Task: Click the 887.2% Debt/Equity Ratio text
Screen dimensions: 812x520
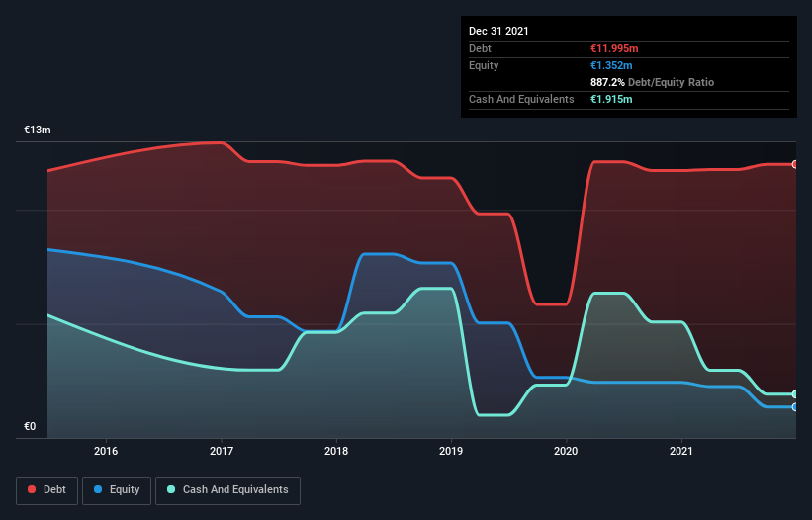Action: [x=652, y=82]
